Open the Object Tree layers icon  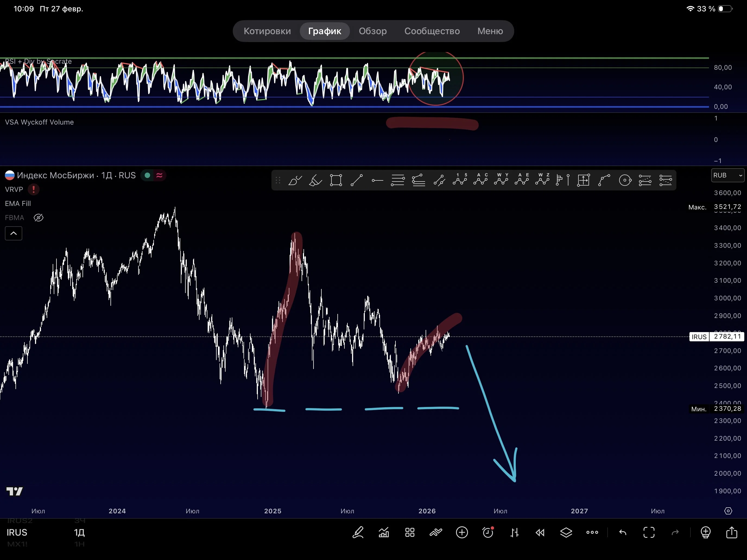point(566,532)
